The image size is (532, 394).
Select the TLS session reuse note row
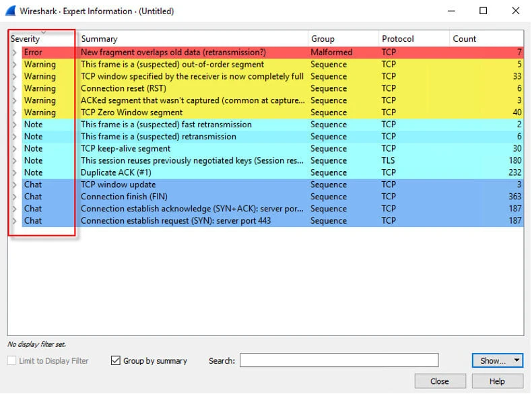pos(192,161)
